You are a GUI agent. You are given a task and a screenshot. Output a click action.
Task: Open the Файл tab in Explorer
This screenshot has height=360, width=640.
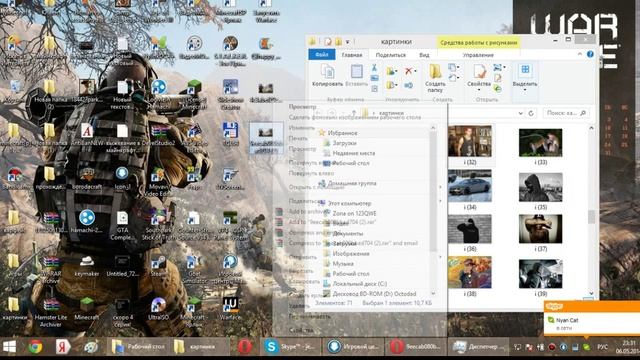click(x=322, y=55)
